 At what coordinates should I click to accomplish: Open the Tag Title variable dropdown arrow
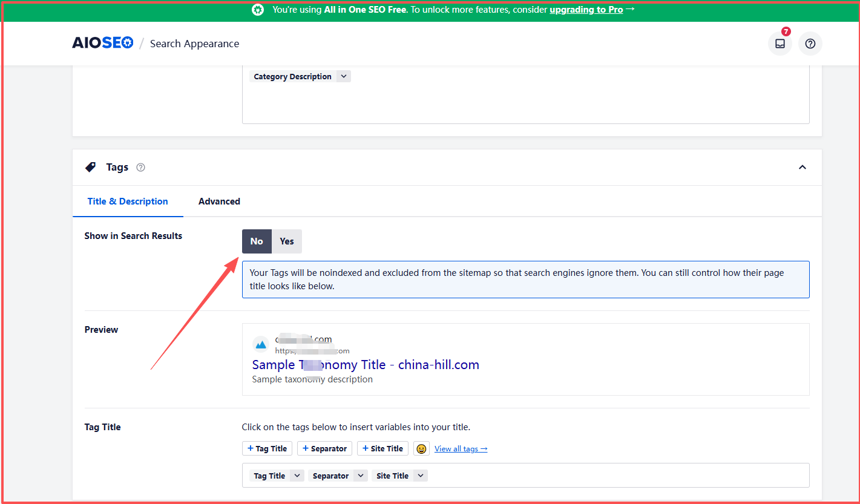297,476
